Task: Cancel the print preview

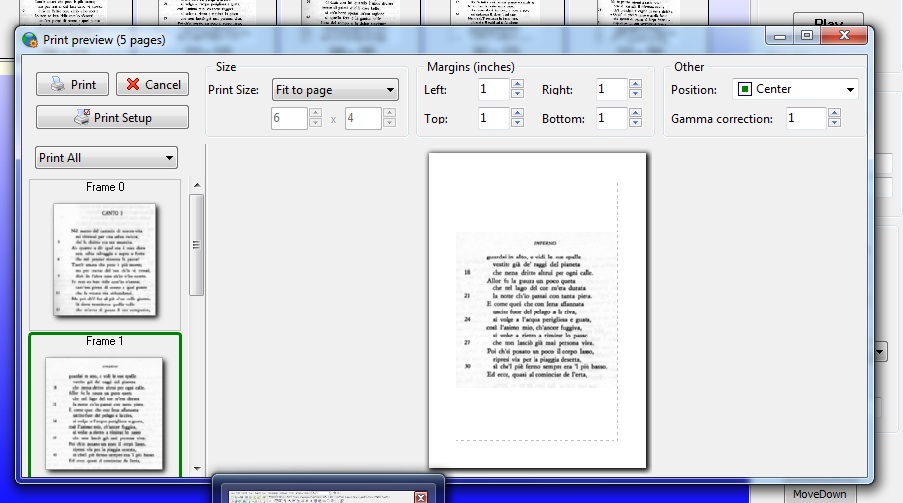Action: coord(153,85)
